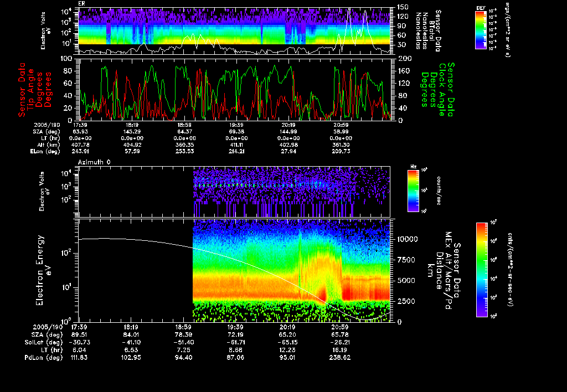Click the red 'Tip Angle' axis label

pyautogui.click(x=31, y=90)
